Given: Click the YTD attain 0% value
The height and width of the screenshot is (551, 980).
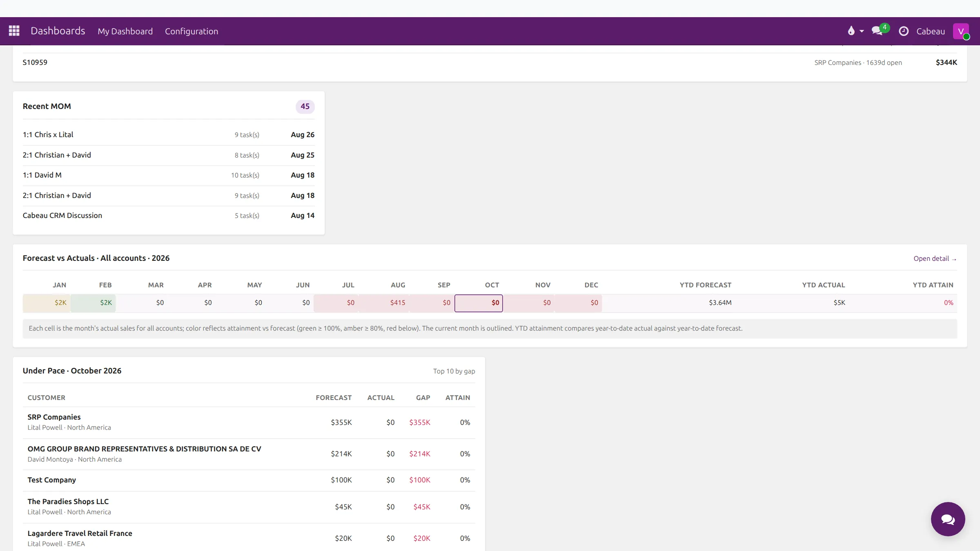Looking at the screenshot, I should [949, 303].
